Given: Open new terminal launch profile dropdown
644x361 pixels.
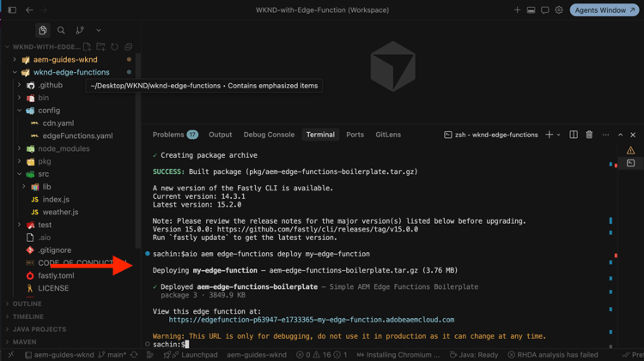Looking at the screenshot, I should click(559, 135).
